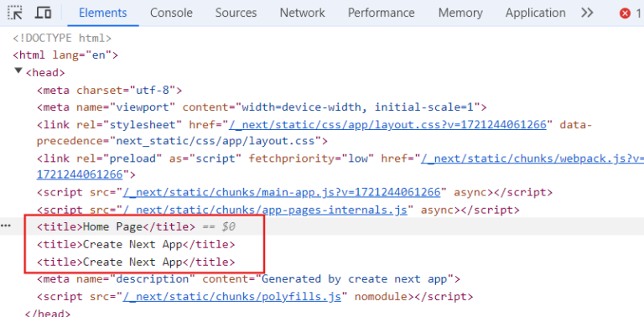Screen dimensions: 644x317
Task: Collapse the head element triangle
Action: point(18,71)
